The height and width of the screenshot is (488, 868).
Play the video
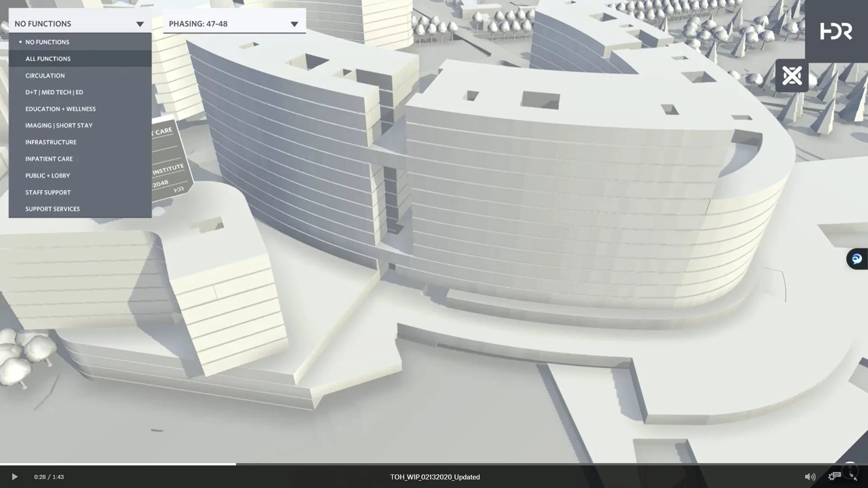pos(14,477)
